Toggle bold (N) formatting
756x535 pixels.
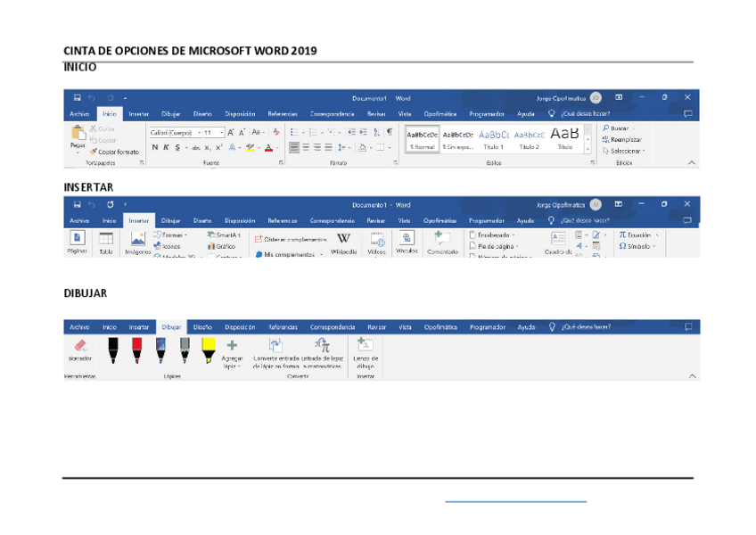pos(154,147)
